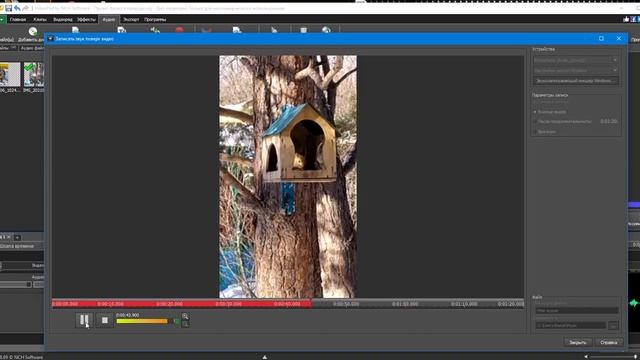Zoom in the recording timeline
Image resolution: width=640 pixels, height=360 pixels.
[185, 316]
